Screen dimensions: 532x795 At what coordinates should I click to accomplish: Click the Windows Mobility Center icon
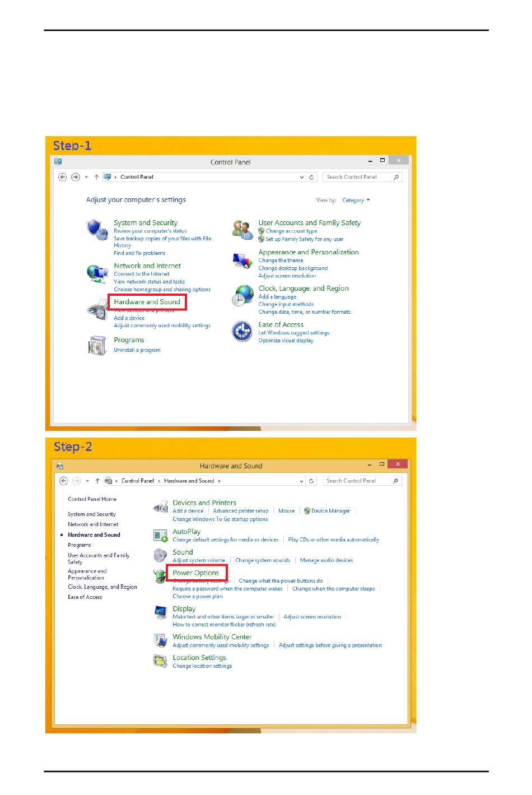point(161,640)
